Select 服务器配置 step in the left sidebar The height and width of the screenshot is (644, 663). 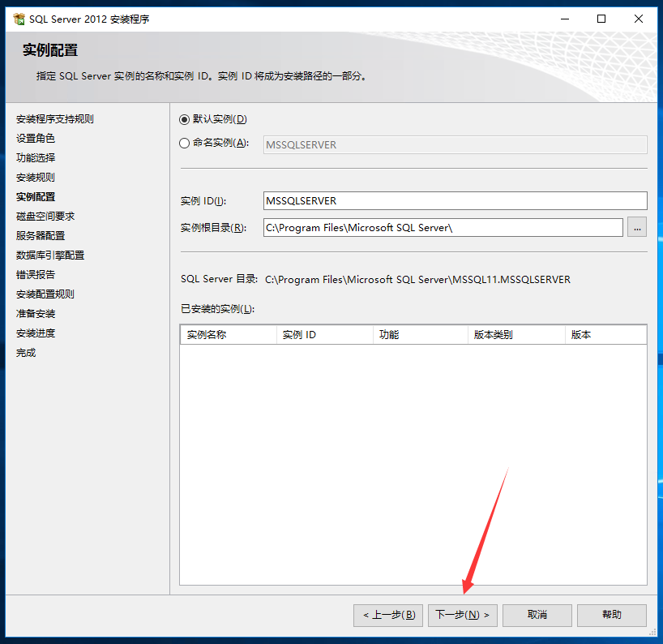(x=41, y=236)
